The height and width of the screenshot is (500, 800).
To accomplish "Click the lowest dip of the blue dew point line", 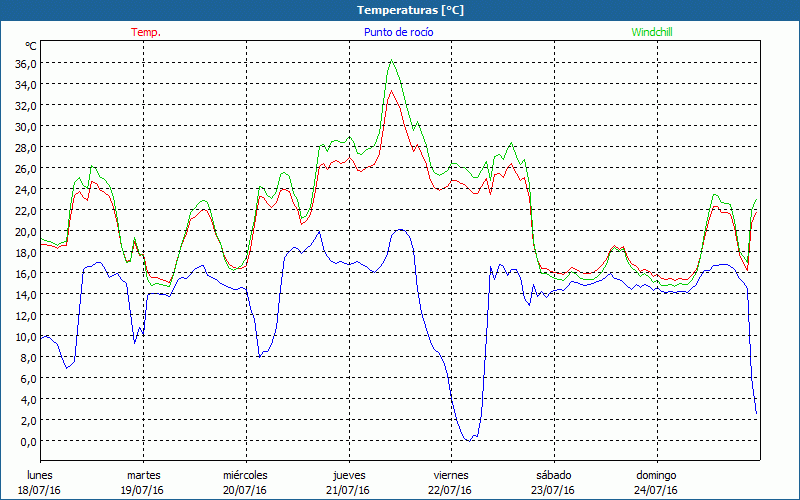I will point(469,440).
